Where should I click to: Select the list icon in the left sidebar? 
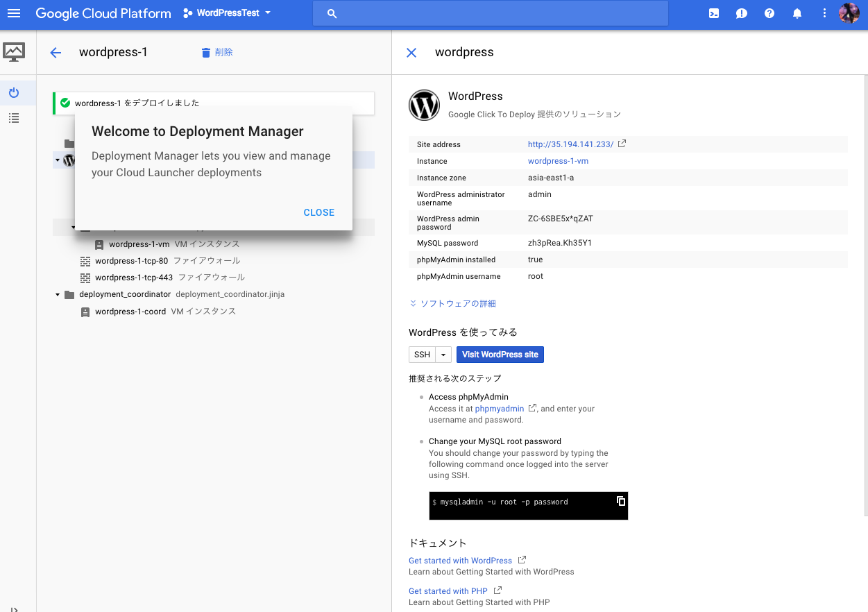click(x=14, y=118)
